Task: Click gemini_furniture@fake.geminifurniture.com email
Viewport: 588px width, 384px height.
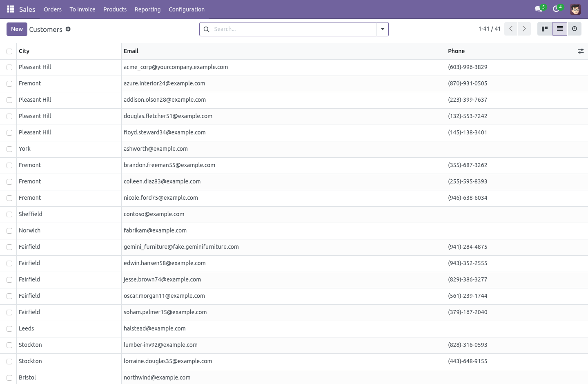Action: pyautogui.click(x=181, y=247)
